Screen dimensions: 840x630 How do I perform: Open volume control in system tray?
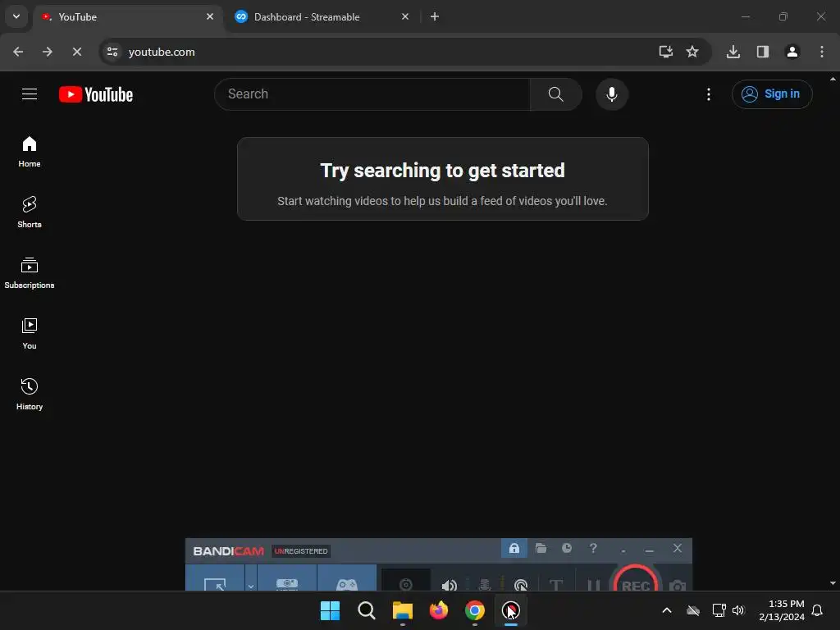click(738, 610)
